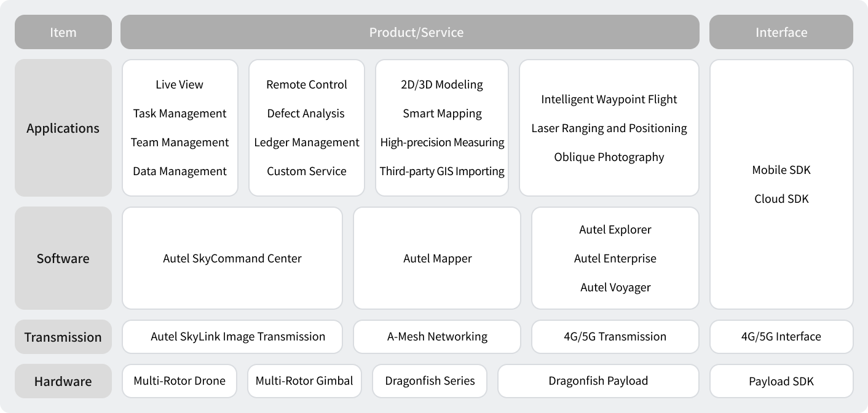Open Autel SkyLink Image Transmission
The width and height of the screenshot is (868, 413).
click(238, 336)
